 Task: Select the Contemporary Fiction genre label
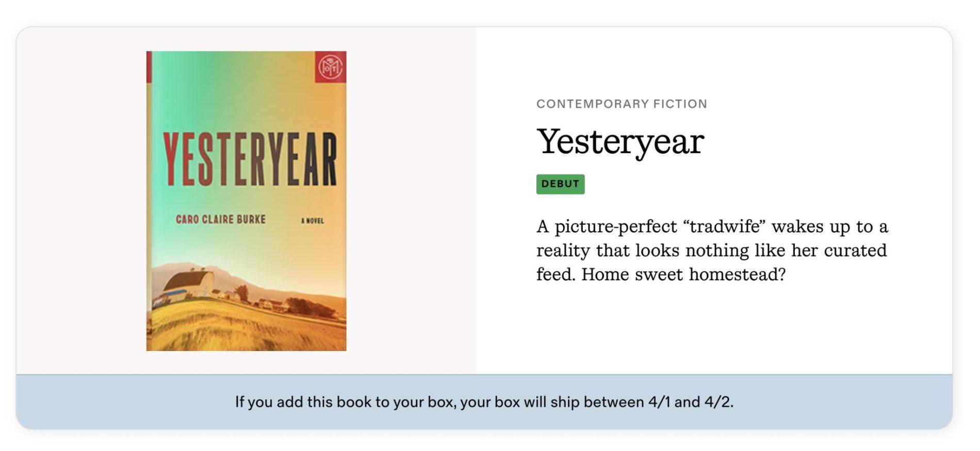622,104
